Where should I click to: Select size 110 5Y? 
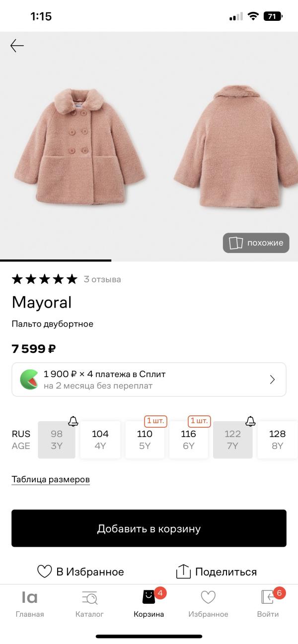click(x=145, y=440)
